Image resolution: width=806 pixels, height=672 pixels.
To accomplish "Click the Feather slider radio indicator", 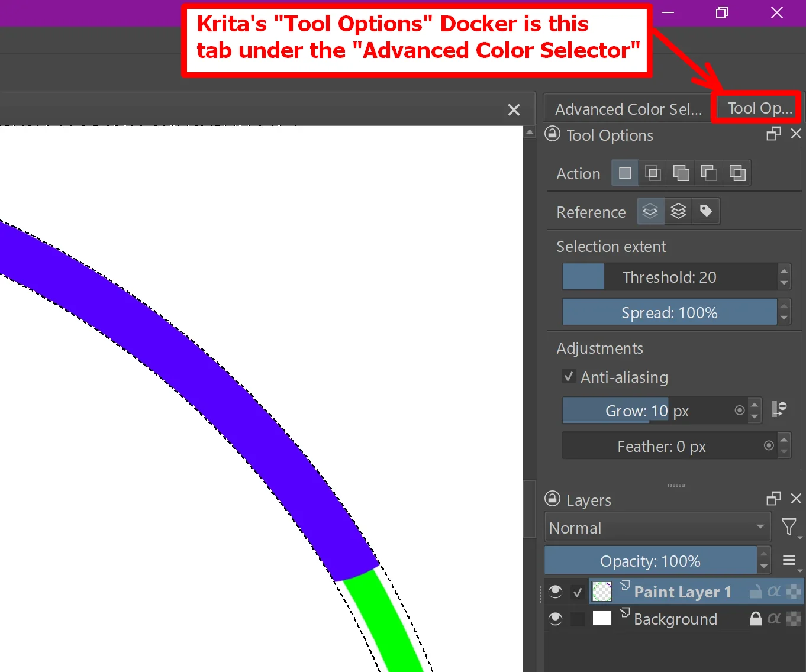I will (x=769, y=445).
